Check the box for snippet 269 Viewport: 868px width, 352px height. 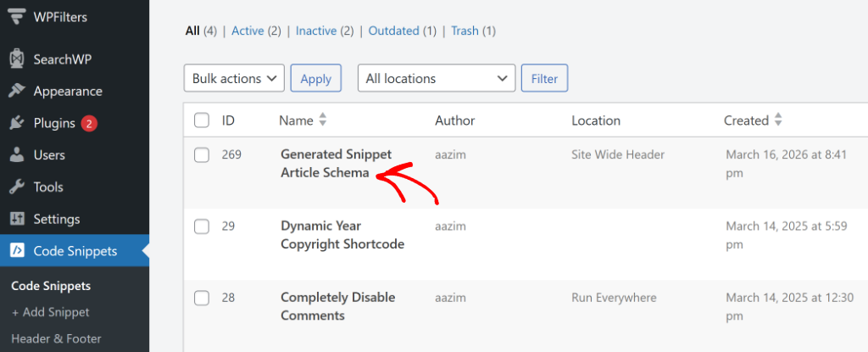tap(202, 155)
